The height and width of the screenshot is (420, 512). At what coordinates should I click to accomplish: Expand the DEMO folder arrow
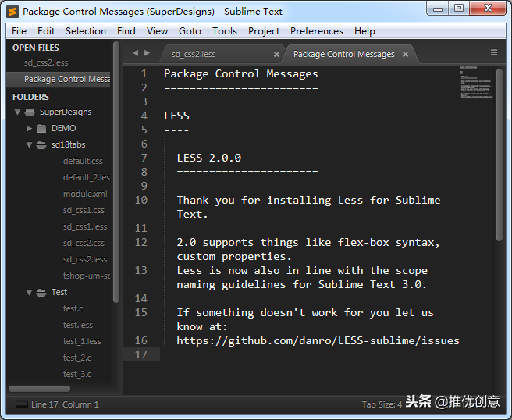coord(29,128)
